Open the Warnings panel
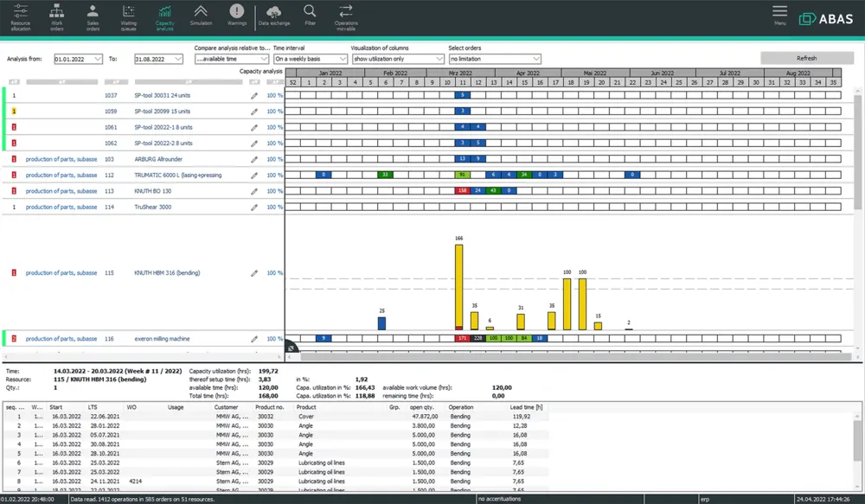865x504 pixels. 237,16
